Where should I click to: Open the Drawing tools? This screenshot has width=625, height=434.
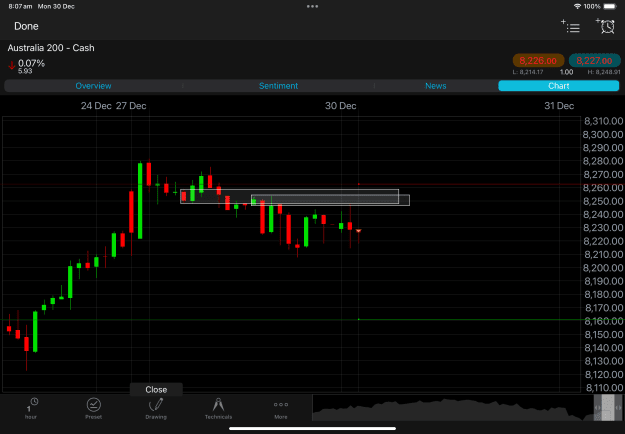point(156,408)
